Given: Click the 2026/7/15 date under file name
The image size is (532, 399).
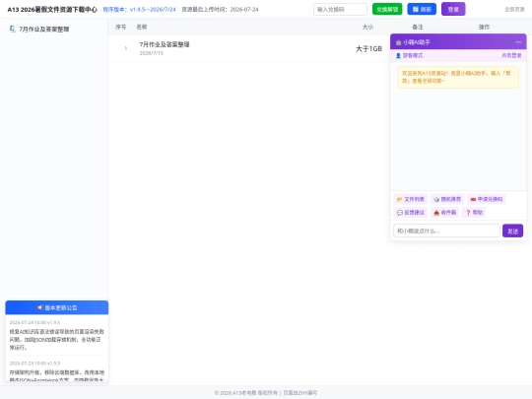Looking at the screenshot, I should [152, 53].
